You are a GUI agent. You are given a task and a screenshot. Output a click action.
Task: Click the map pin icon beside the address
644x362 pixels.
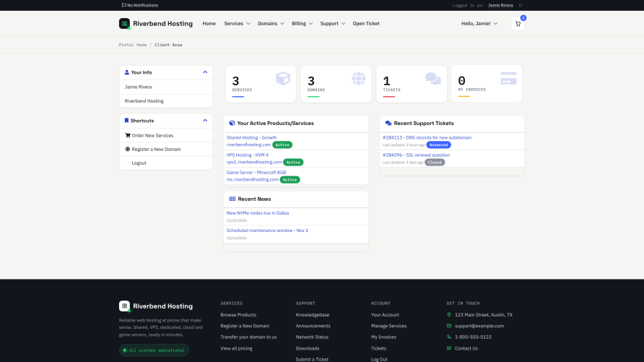click(x=449, y=315)
